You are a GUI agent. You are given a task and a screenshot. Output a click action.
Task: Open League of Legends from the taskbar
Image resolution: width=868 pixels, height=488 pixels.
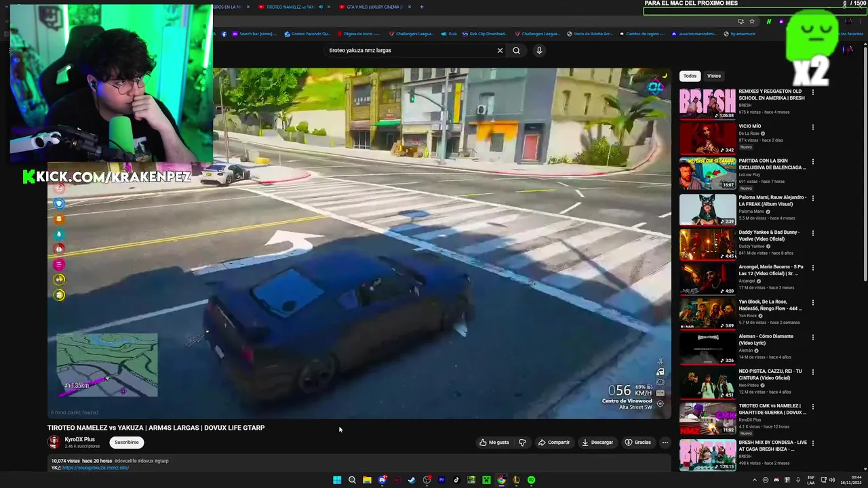point(516,480)
